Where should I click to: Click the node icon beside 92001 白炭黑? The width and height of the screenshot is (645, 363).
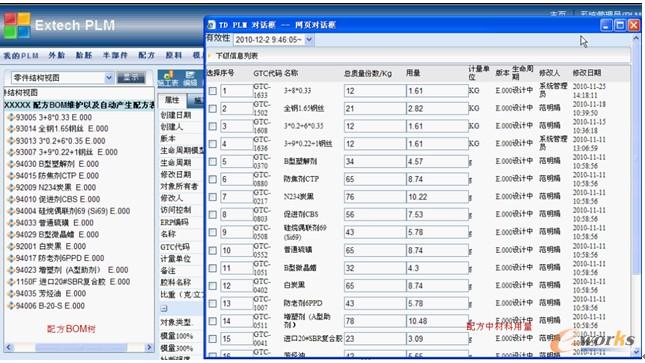(11, 247)
